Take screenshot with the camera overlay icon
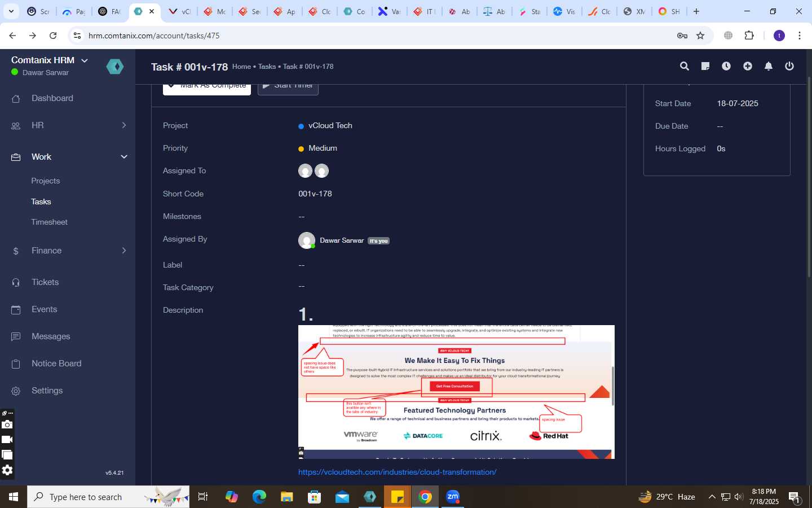Screen dimensions: 812x508 (7, 424)
